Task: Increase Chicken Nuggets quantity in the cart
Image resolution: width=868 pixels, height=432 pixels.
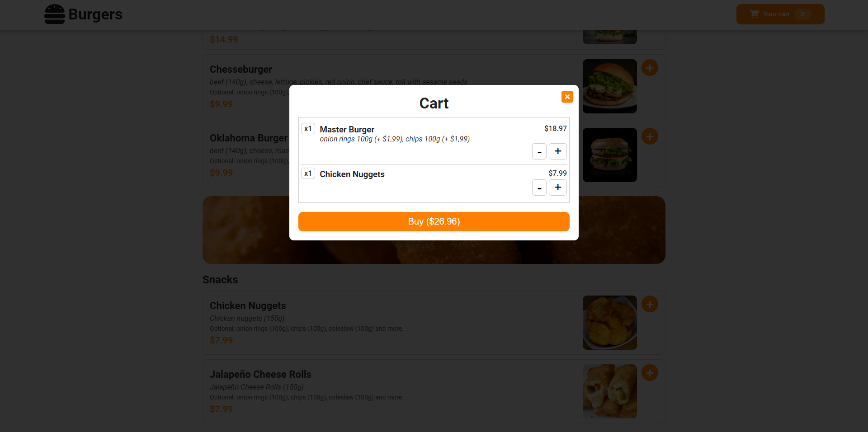Action: (x=557, y=188)
